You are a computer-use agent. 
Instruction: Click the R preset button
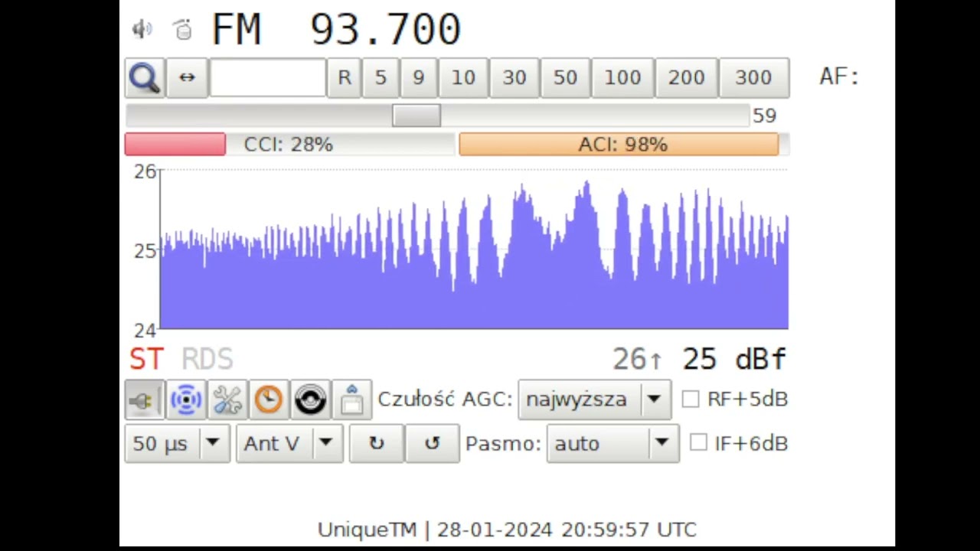345,77
